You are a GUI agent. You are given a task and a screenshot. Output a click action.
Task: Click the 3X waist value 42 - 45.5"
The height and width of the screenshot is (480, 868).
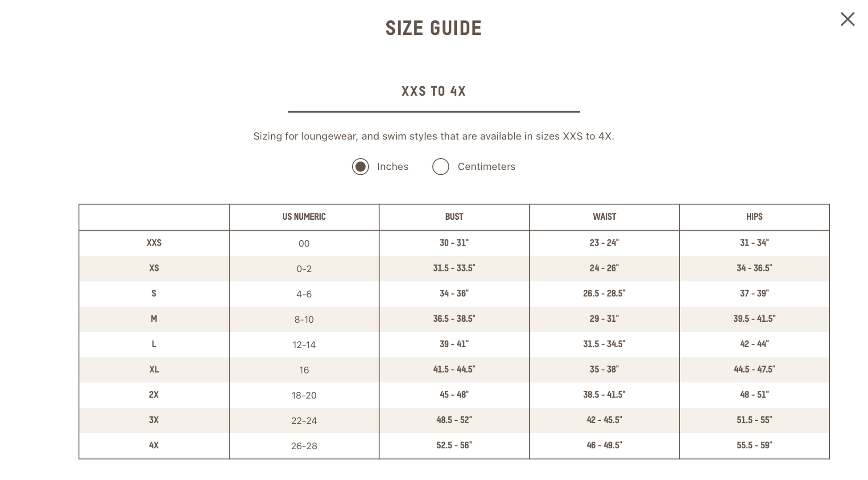pyautogui.click(x=604, y=420)
